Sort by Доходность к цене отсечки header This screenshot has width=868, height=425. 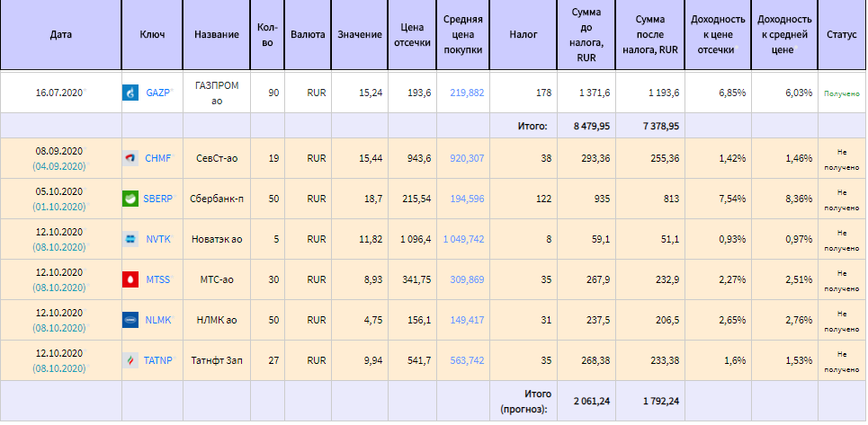[718, 34]
